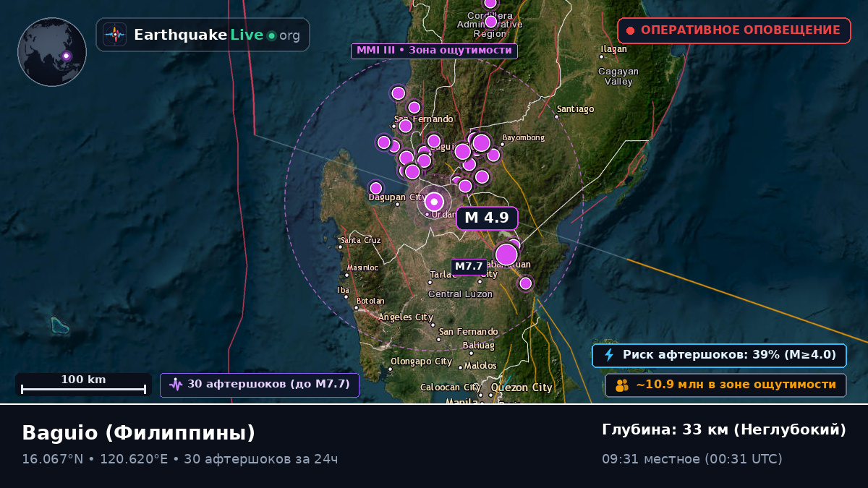Click the '09:31 местное (00:31 UTC)' time
Viewport: 868px width, 488px height.
[x=692, y=459]
